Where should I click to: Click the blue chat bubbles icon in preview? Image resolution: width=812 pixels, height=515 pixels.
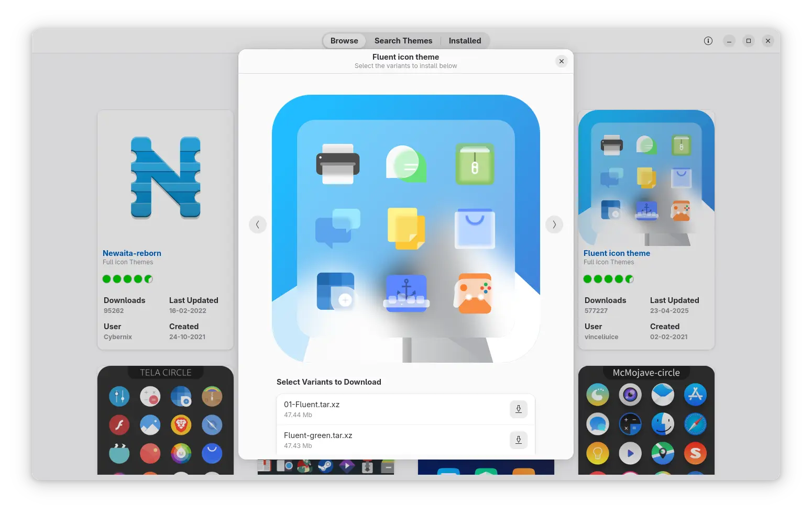(x=338, y=228)
